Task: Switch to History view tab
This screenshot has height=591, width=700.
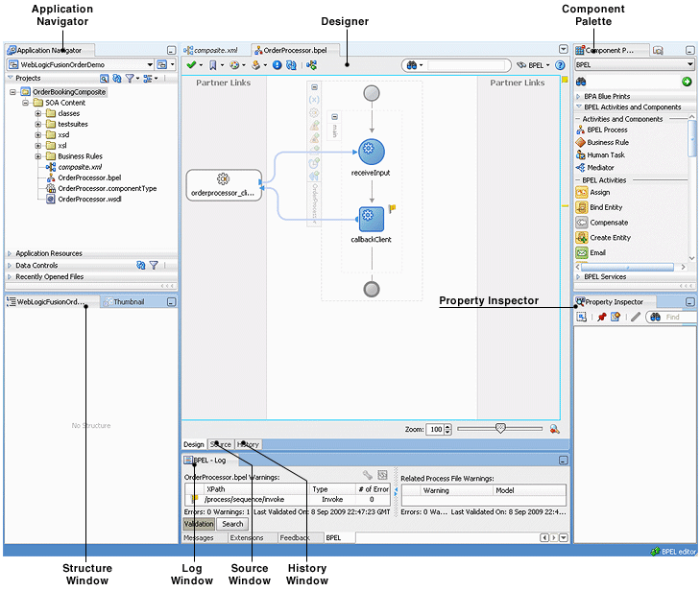Action: pos(248,445)
